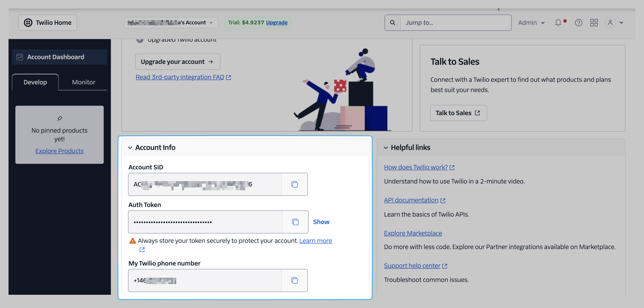Click Upgrade your account button
The height and width of the screenshot is (308, 644).
[178, 62]
